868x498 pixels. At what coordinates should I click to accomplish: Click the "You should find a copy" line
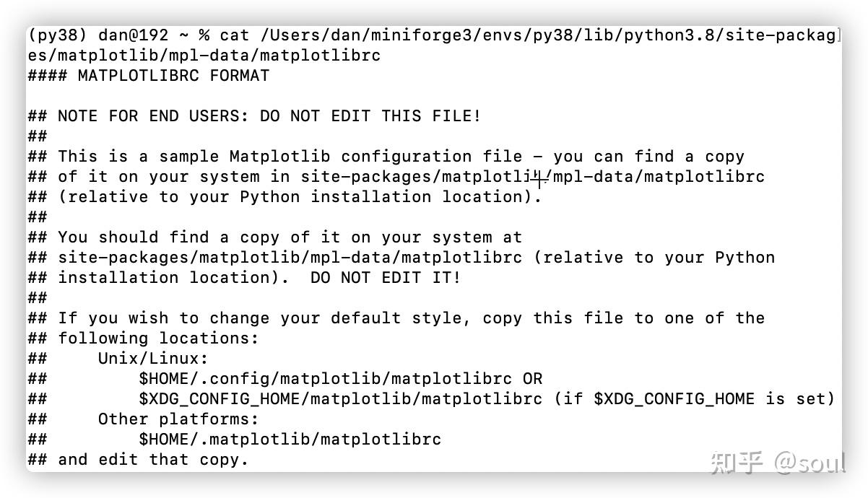coord(289,237)
